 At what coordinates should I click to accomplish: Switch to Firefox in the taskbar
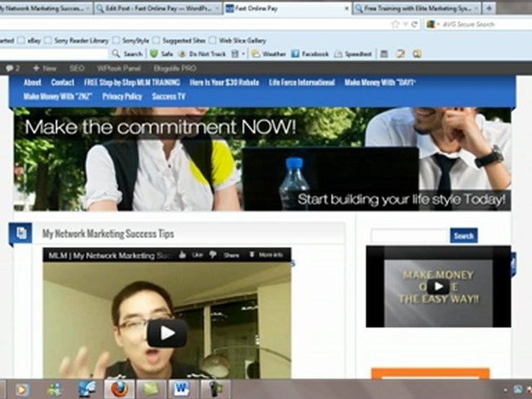pos(120,390)
